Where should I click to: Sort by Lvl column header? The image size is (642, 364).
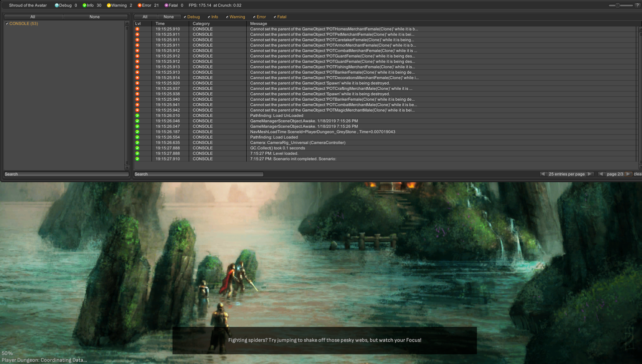pos(138,24)
